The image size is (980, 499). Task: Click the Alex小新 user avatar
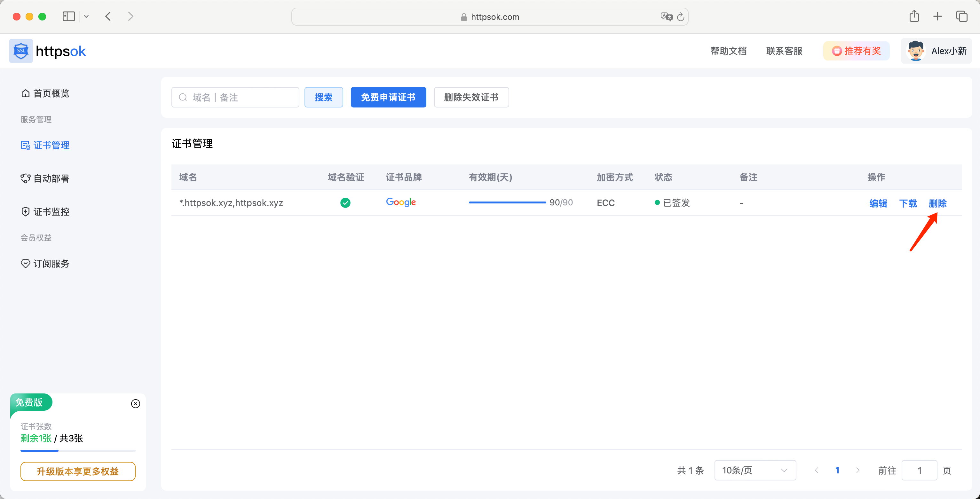point(915,51)
